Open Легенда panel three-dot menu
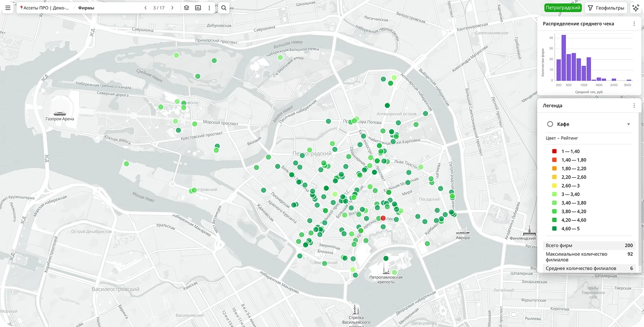644x327 pixels. tap(634, 105)
